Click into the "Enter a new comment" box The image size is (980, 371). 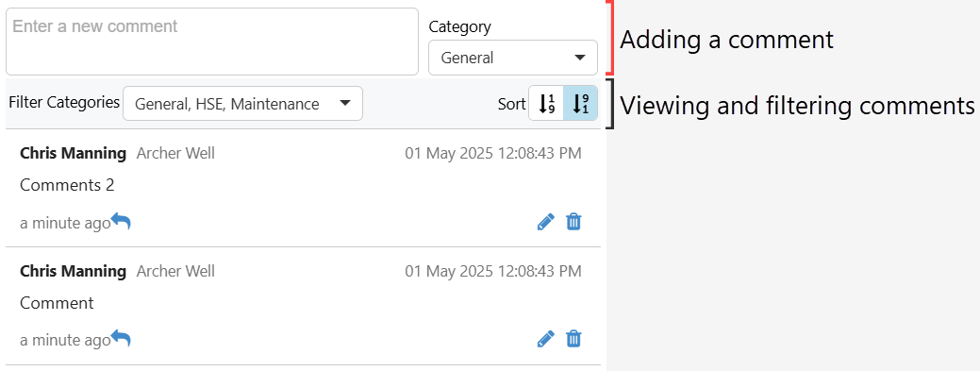click(212, 42)
